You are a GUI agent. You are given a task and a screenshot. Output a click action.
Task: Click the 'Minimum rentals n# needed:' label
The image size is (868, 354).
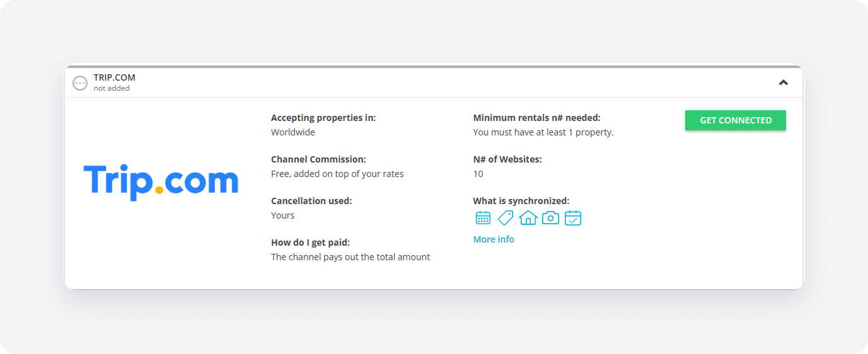pyautogui.click(x=537, y=118)
